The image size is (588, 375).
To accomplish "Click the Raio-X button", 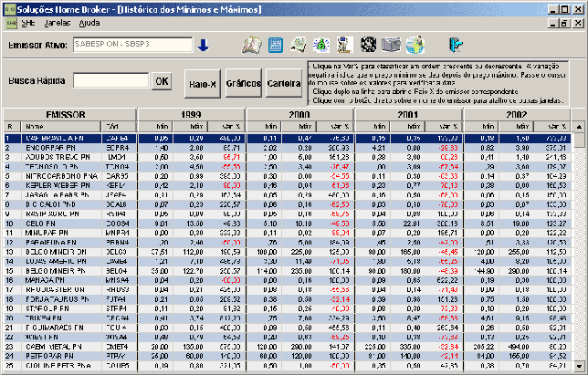I will coord(203,84).
